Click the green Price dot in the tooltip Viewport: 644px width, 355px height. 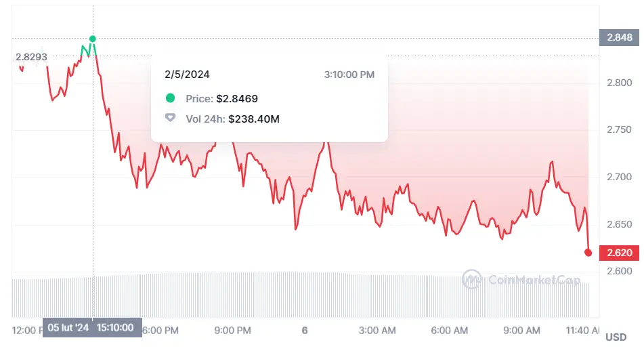(171, 98)
